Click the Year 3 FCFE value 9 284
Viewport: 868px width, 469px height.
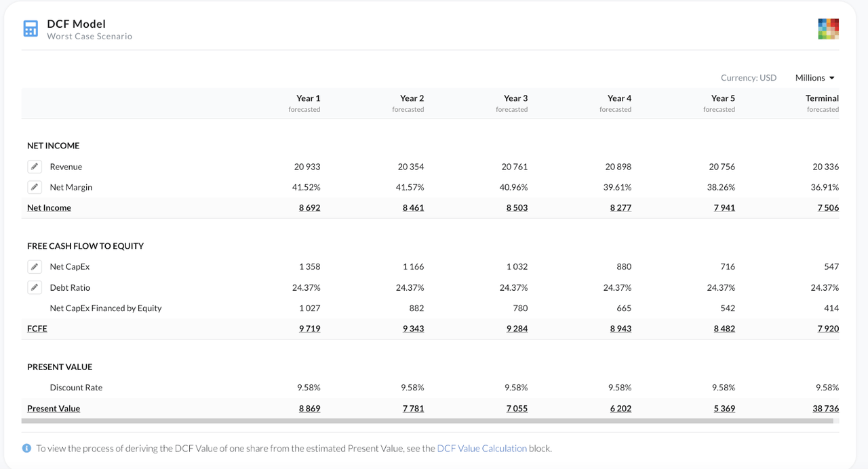516,329
